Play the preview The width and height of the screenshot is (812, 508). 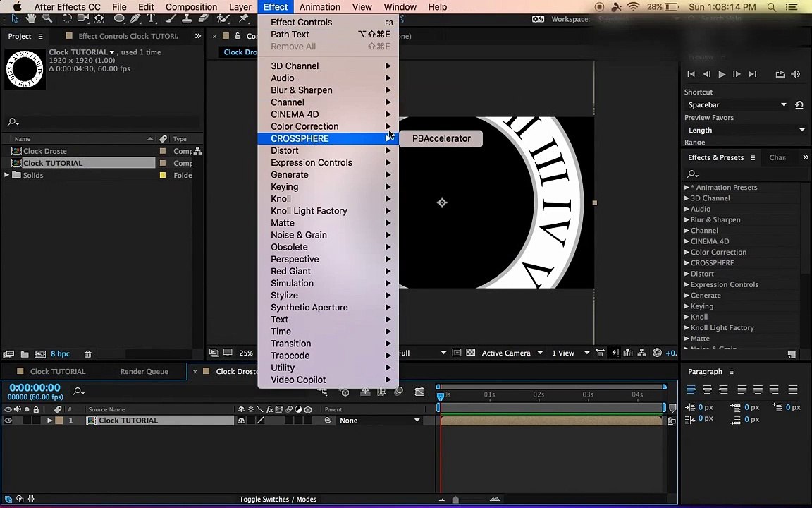click(x=722, y=74)
